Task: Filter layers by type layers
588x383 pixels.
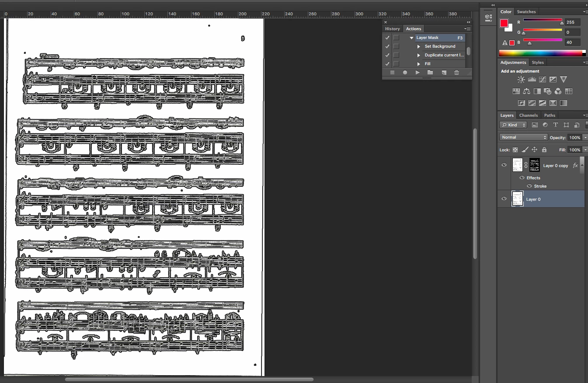Action: 556,125
